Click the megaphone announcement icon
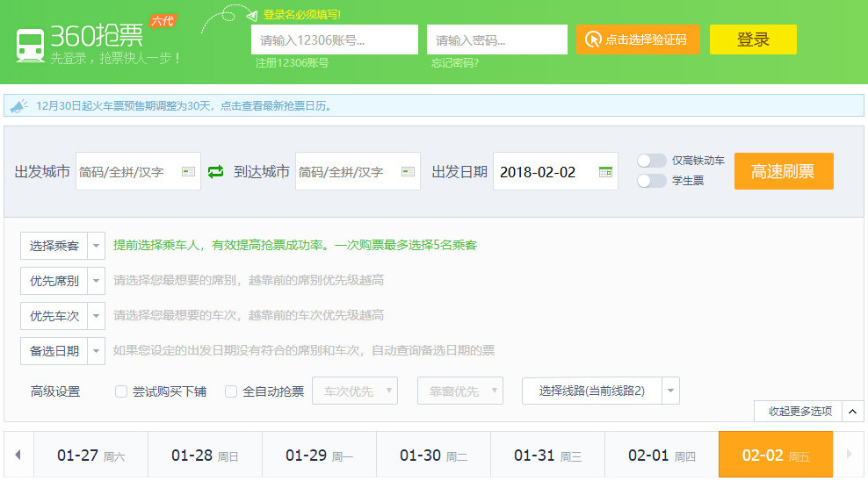The image size is (868, 488). coord(18,106)
